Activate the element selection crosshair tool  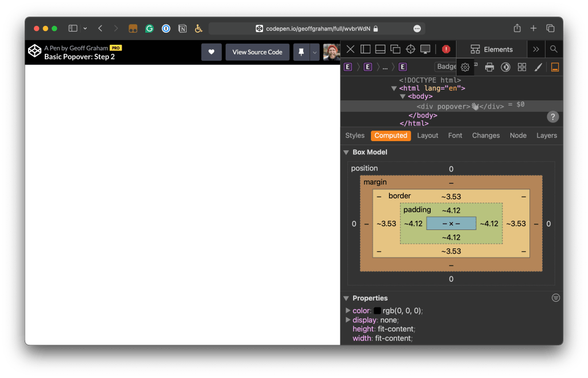pos(410,49)
